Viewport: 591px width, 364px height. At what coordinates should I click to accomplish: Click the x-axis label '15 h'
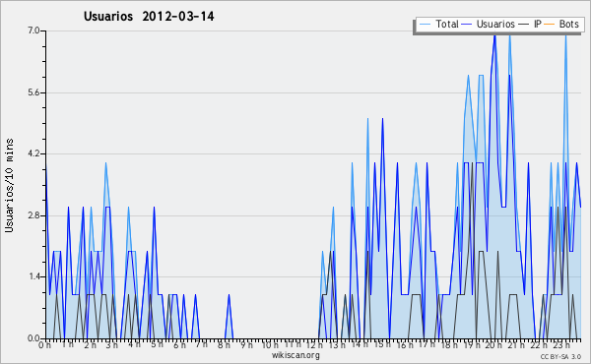(382, 344)
